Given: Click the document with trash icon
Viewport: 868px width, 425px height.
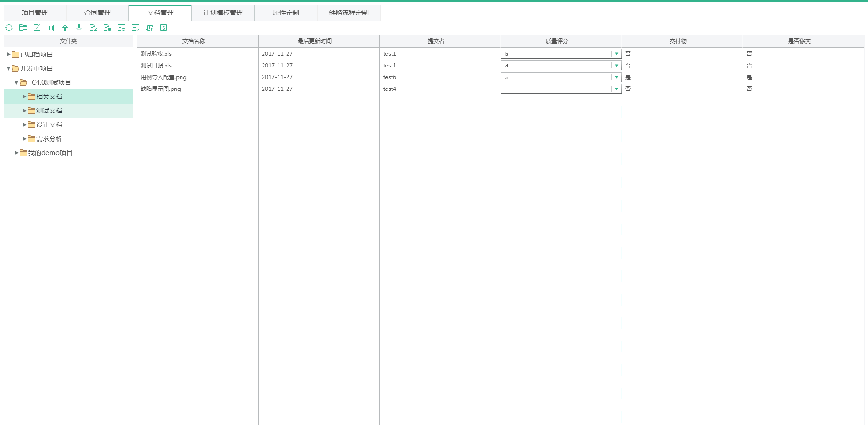Looking at the screenshot, I should 107,28.
